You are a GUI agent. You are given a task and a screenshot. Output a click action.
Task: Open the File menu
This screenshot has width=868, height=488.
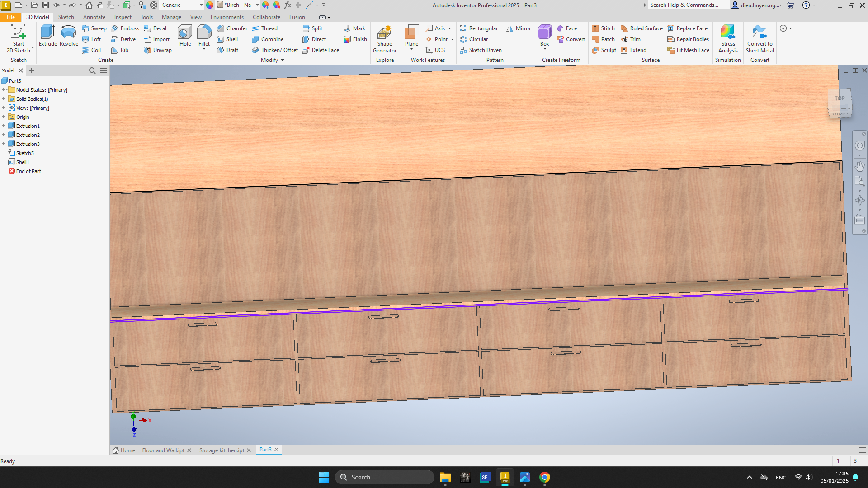11,17
